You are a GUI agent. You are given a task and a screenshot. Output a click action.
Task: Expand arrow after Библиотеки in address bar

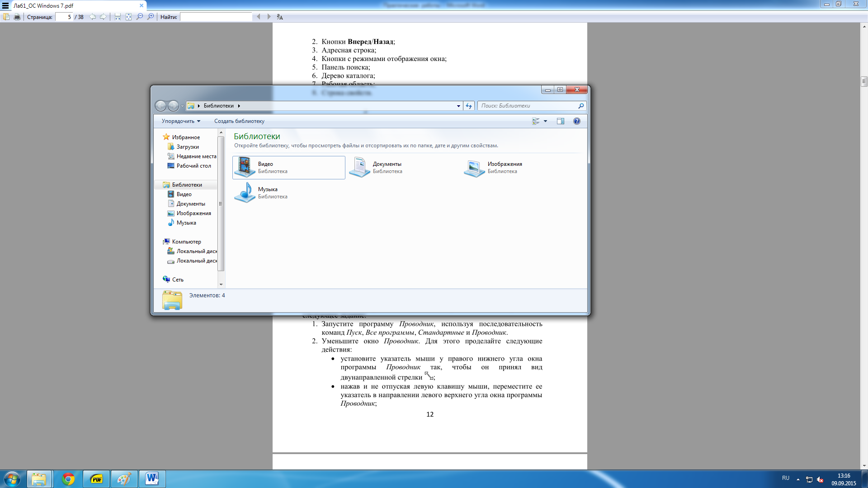(239, 106)
